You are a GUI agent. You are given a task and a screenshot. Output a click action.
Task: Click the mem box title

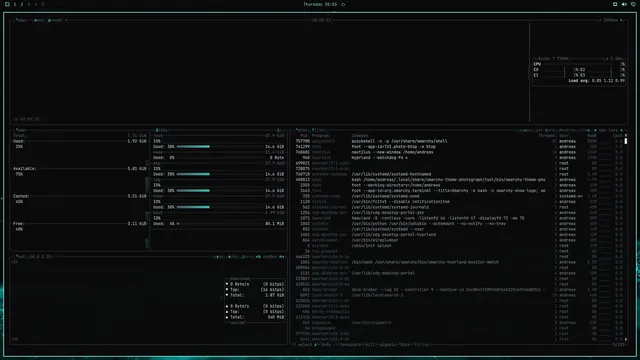[20, 130]
